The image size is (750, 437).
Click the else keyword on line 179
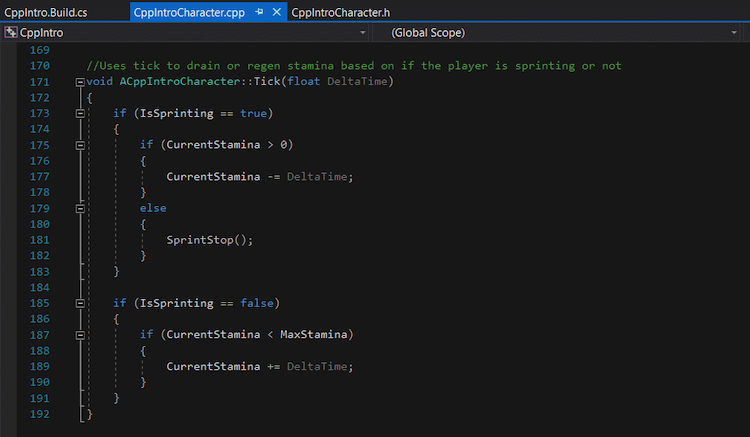153,208
